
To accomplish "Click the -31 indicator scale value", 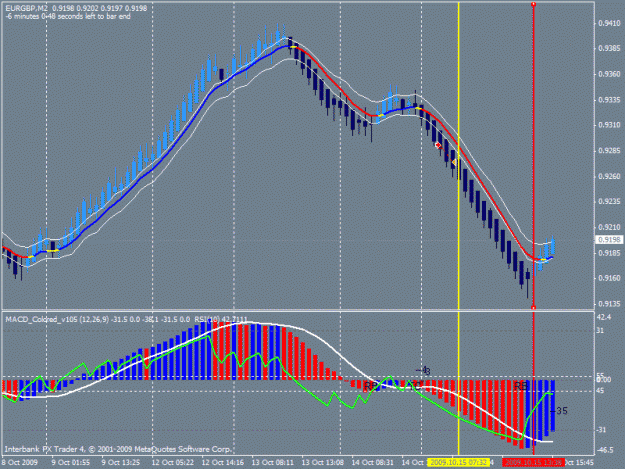I will click(601, 430).
